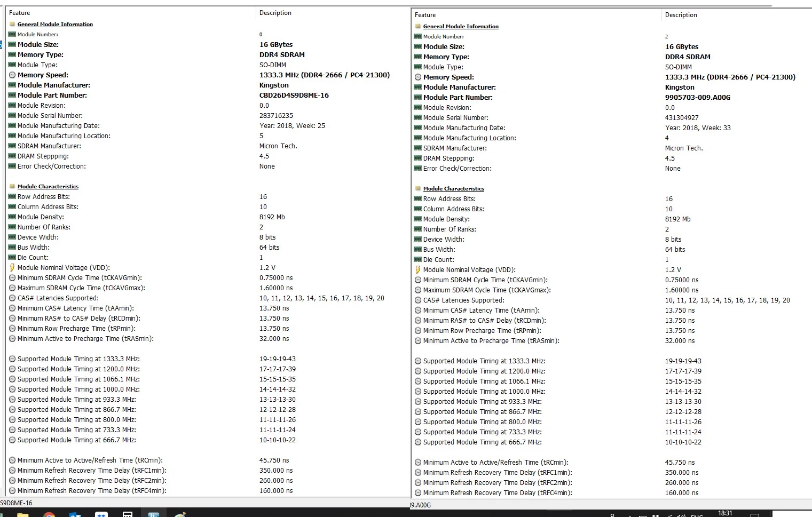The height and width of the screenshot is (517, 812).
Task: Select the Kingston value in the right panel
Action: 680,87
